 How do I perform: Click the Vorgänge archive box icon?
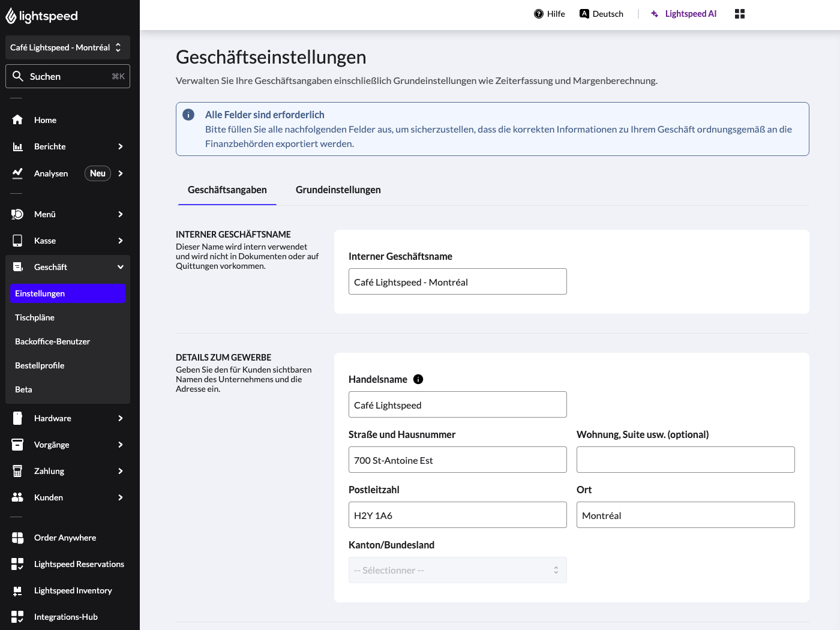(x=17, y=445)
